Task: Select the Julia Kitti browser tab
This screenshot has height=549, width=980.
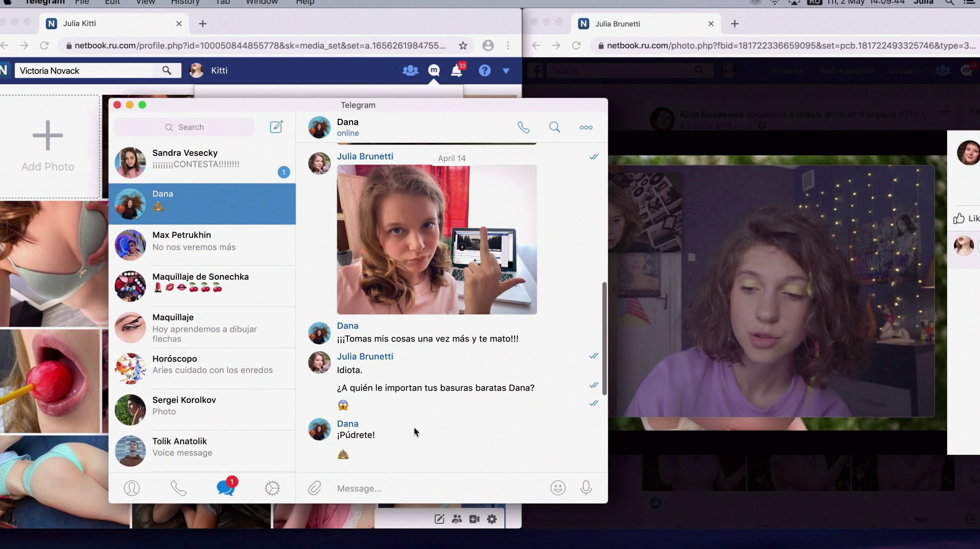Action: click(114, 24)
